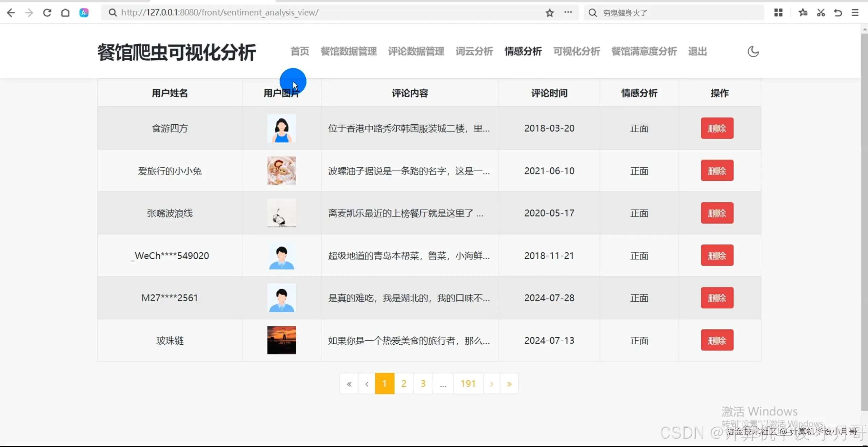
Task: Go to page 191 in pagination
Action: (467, 383)
